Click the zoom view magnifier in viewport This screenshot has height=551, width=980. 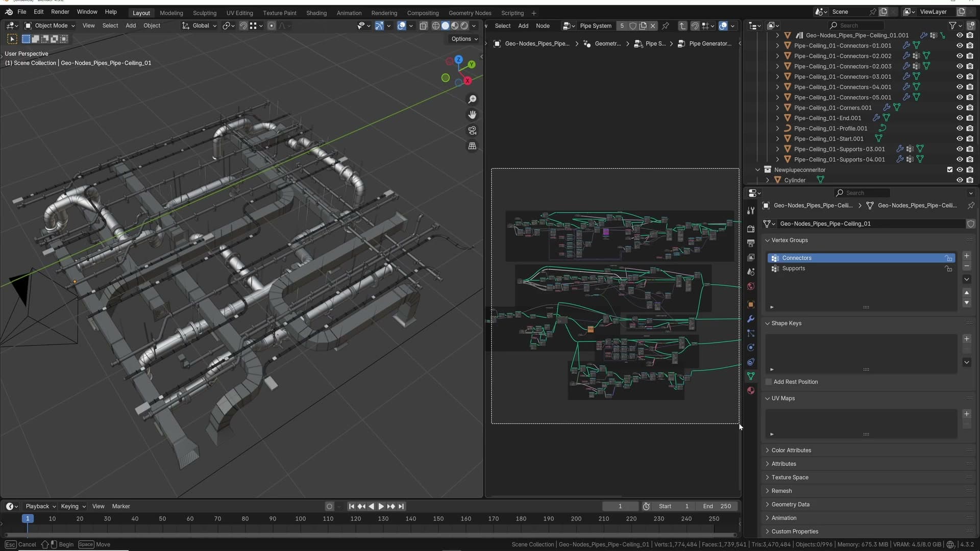[x=472, y=99]
